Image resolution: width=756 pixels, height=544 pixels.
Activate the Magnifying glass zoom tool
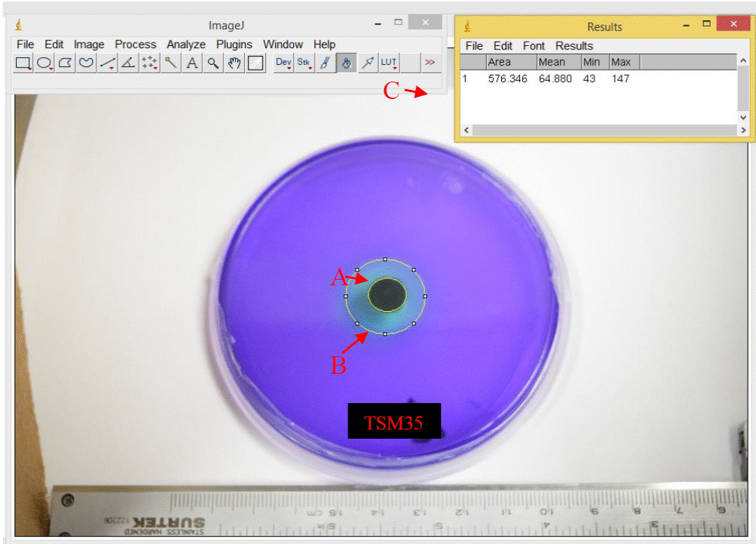(x=213, y=63)
